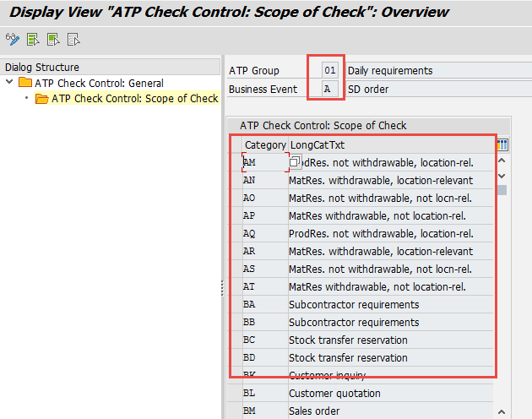
Task: Click the Select All toolbar icon
Action: point(33,40)
